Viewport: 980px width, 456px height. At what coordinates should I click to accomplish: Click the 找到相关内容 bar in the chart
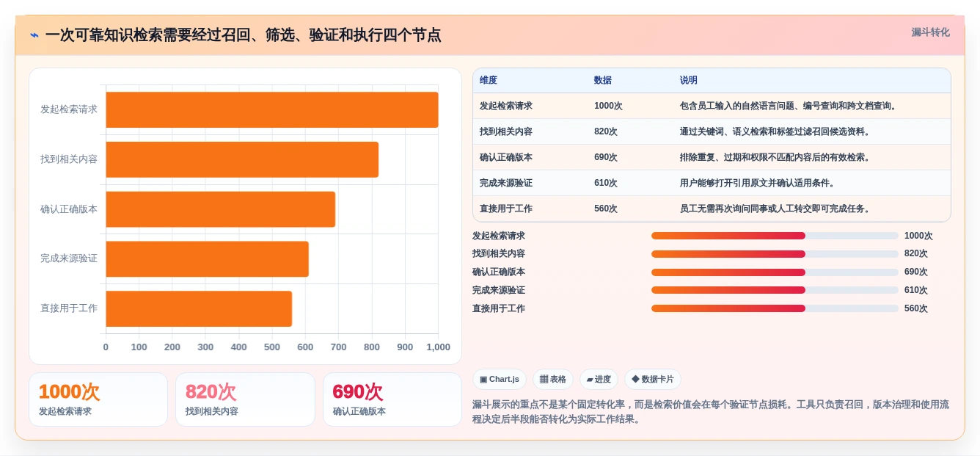[x=242, y=159]
